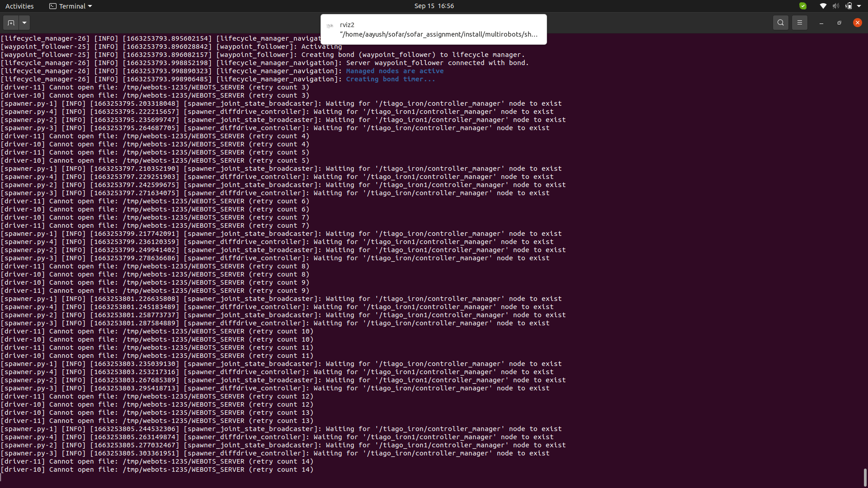Expand the chevron next to Terminal
Screen dimensions: 868x488
click(90, 6)
